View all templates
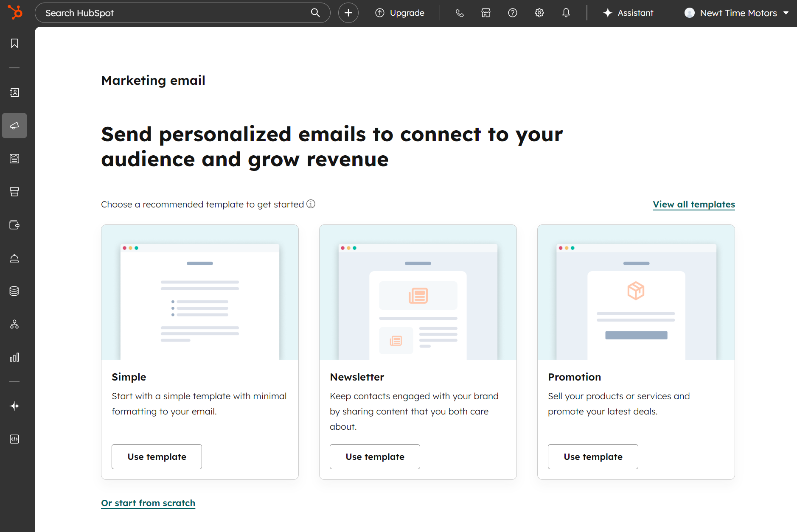The height and width of the screenshot is (532, 797). click(693, 204)
